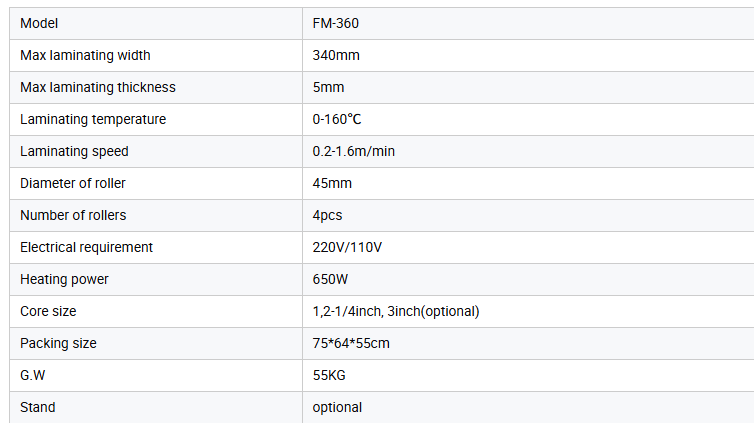Image resolution: width=754 pixels, height=423 pixels.
Task: Select the Laminating temperature label
Action: pyautogui.click(x=93, y=119)
